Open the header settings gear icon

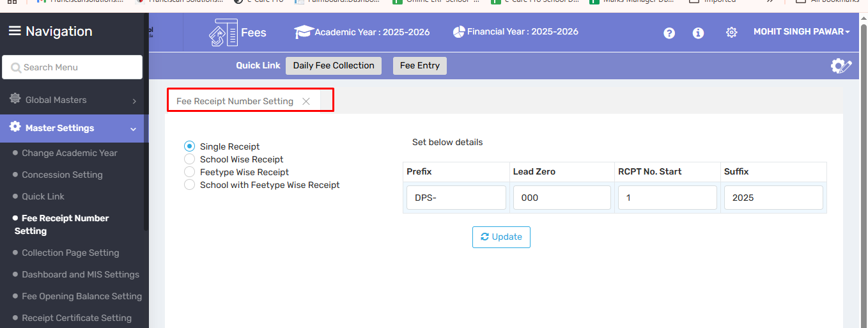click(732, 33)
